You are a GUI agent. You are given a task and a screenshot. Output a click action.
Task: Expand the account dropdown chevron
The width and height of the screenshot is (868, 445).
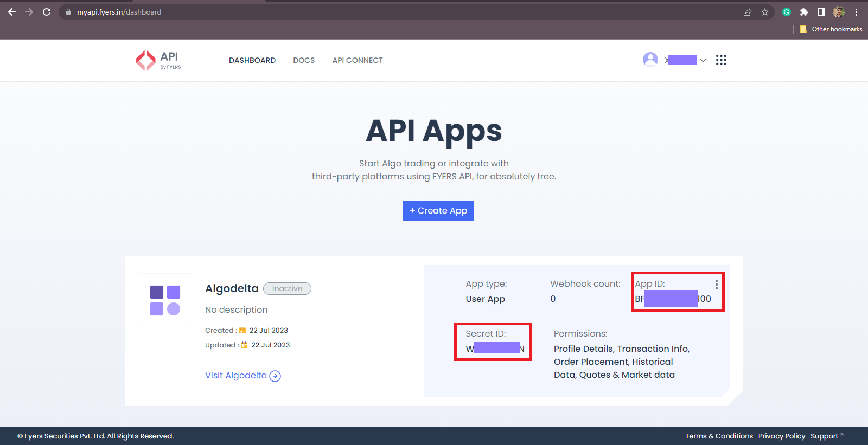(x=703, y=60)
